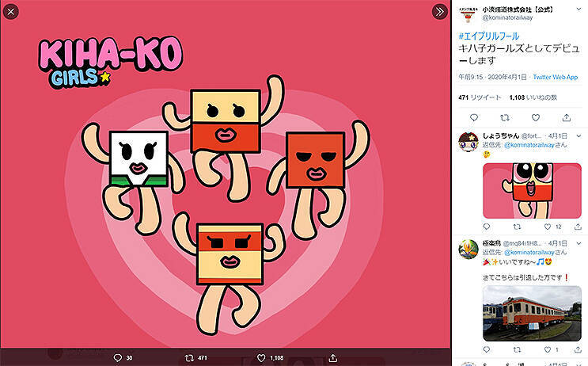
Task: Retweet using icon below the image
Action: [191, 358]
